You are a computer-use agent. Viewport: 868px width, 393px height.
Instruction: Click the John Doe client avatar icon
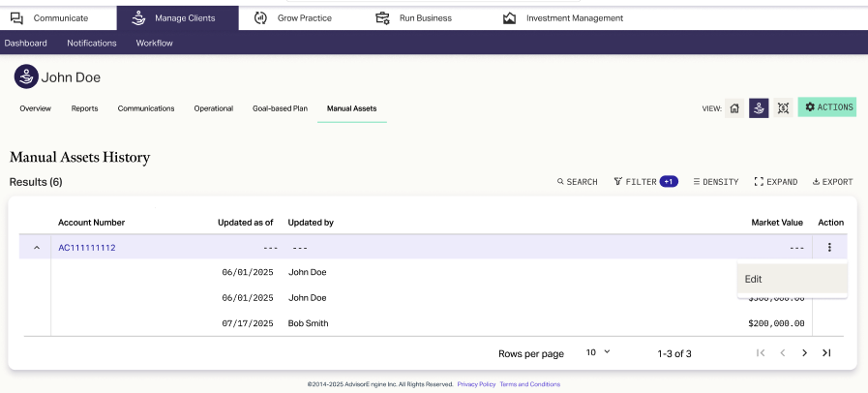point(26,76)
